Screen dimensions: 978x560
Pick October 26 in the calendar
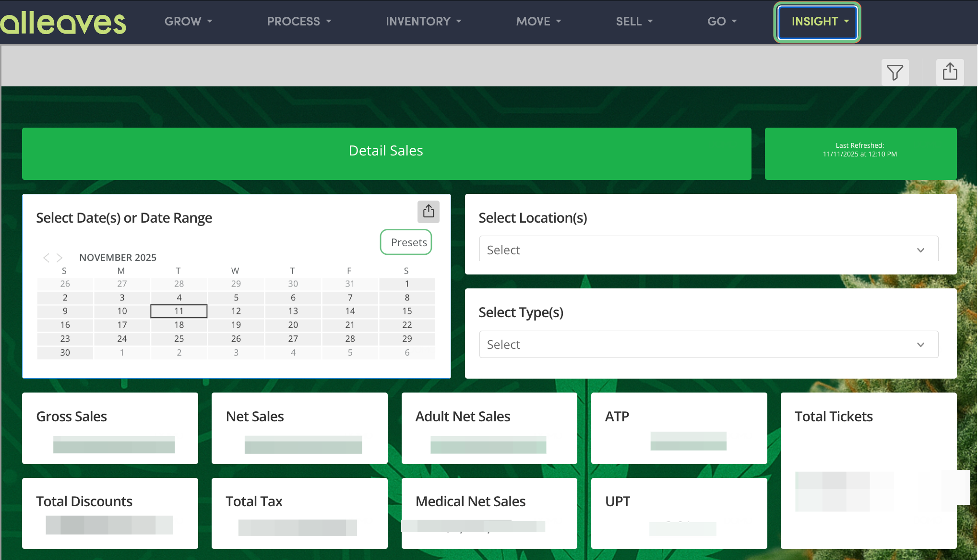pyautogui.click(x=65, y=284)
